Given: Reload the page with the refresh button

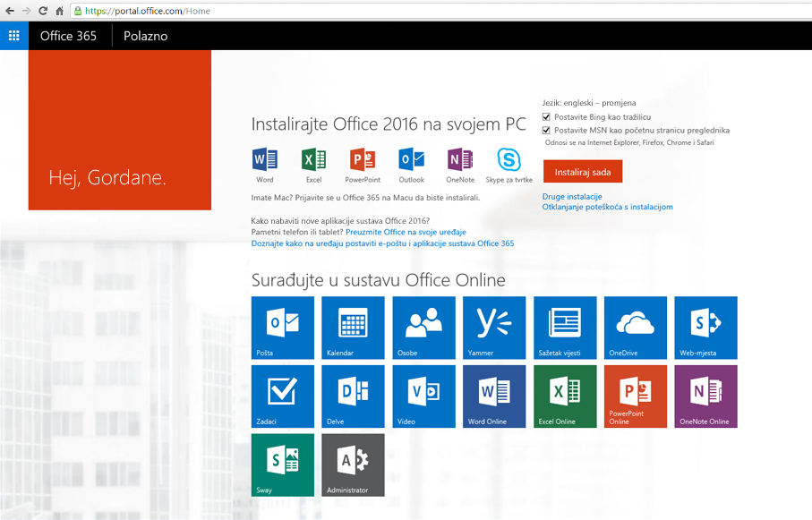Looking at the screenshot, I should (43, 11).
